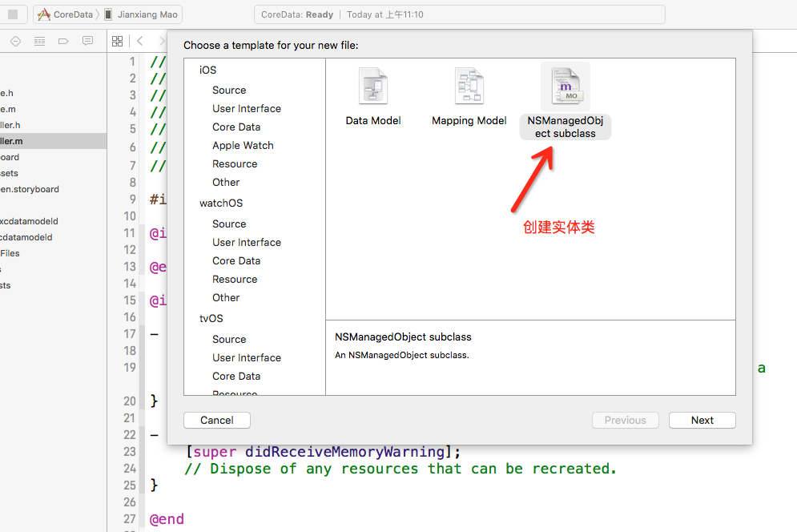The image size is (797, 532).
Task: Select Core Data under watchOS
Action: (236, 260)
